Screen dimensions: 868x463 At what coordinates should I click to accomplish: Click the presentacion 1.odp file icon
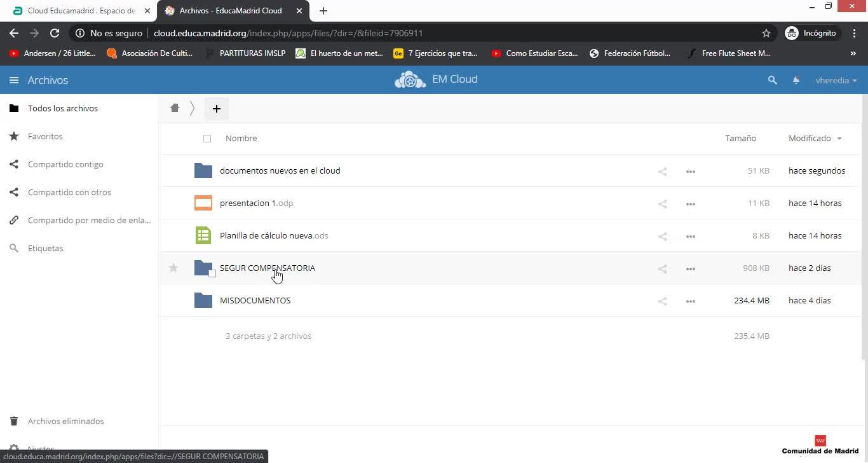tap(203, 203)
